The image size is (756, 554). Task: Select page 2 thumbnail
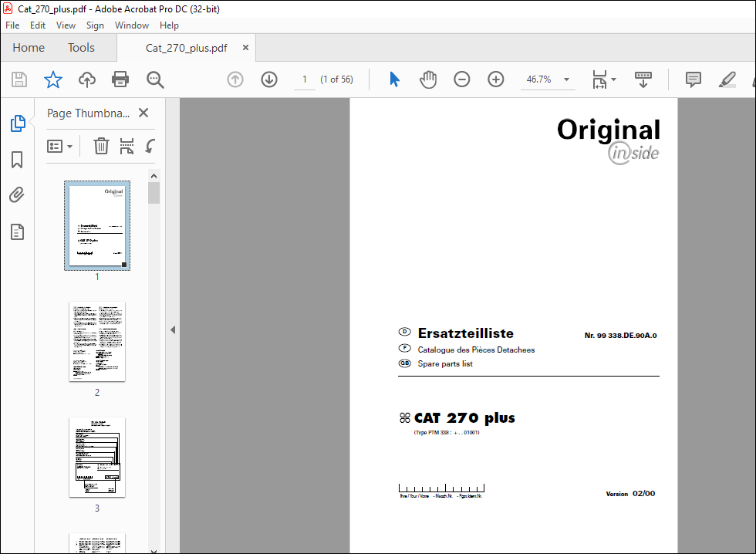pyautogui.click(x=97, y=341)
